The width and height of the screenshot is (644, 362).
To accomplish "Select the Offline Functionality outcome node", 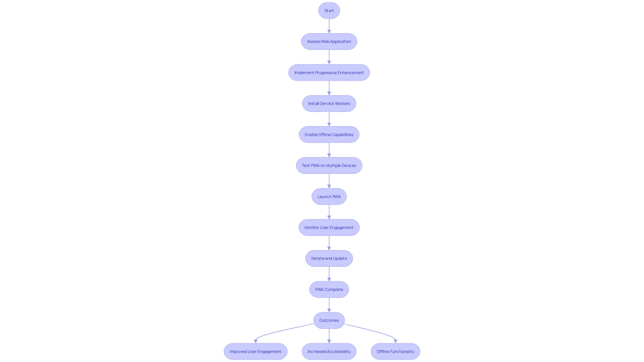I will coord(395,351).
